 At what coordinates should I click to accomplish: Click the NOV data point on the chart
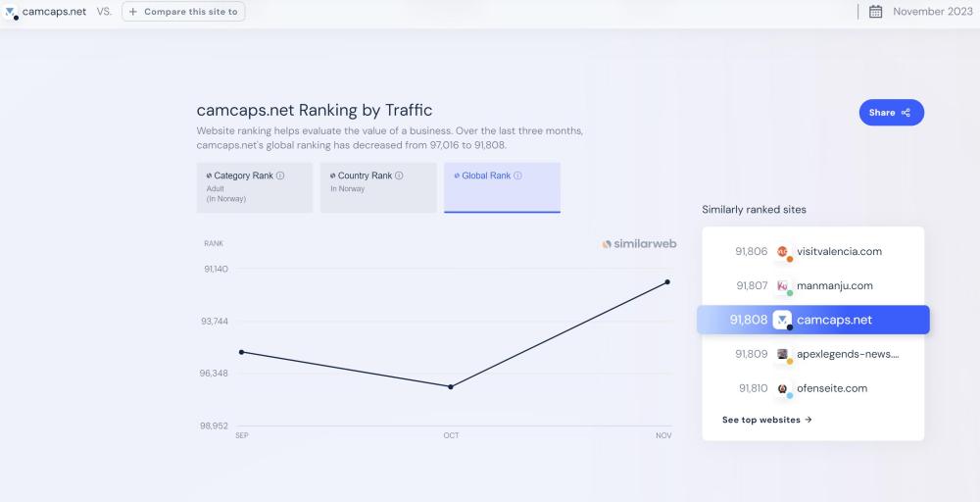[667, 282]
